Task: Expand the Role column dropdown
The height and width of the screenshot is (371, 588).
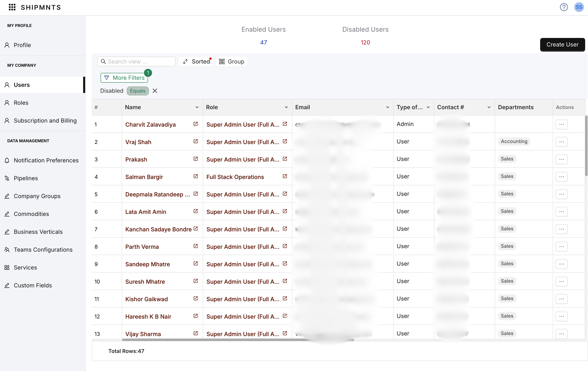Action: 286,107
